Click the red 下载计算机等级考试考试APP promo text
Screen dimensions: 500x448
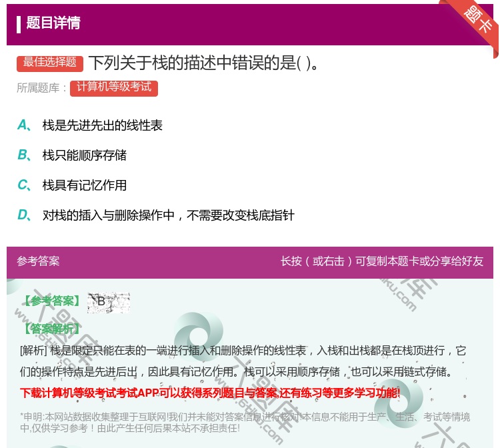coord(209,393)
